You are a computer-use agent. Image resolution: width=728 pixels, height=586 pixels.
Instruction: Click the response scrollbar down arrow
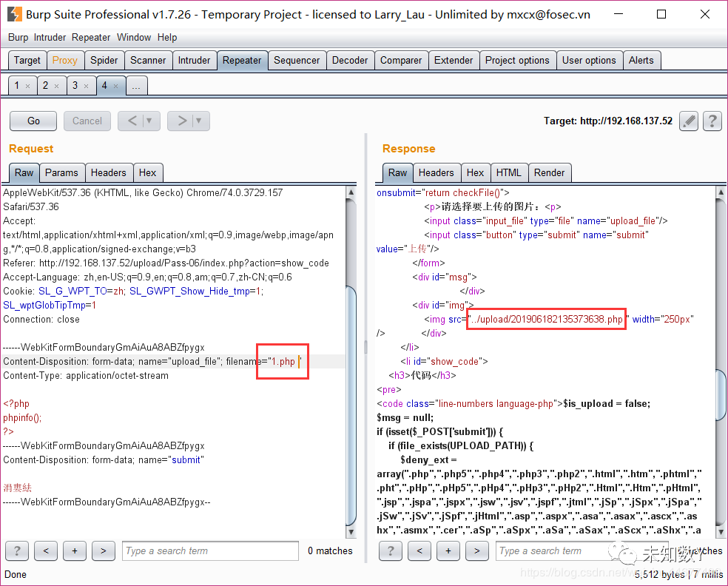click(721, 532)
